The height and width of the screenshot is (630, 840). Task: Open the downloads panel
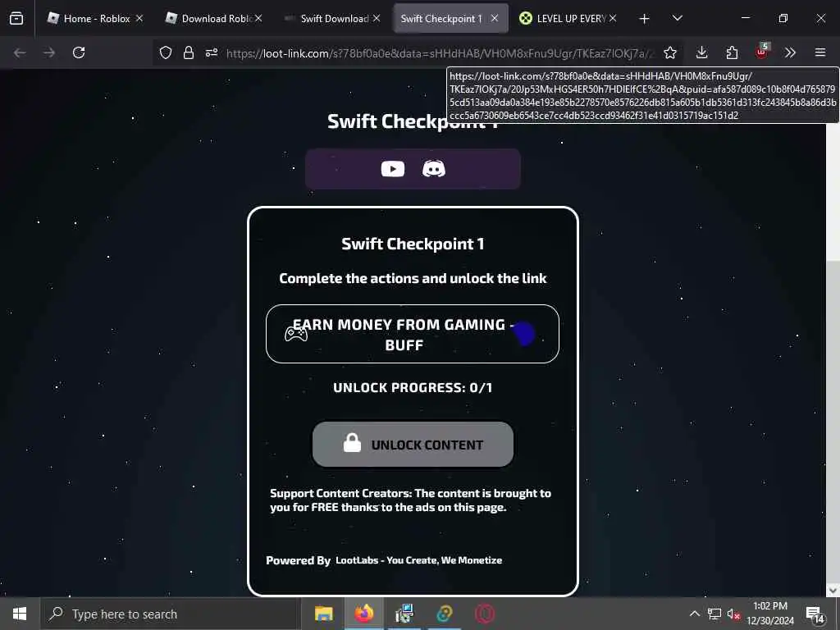[701, 52]
